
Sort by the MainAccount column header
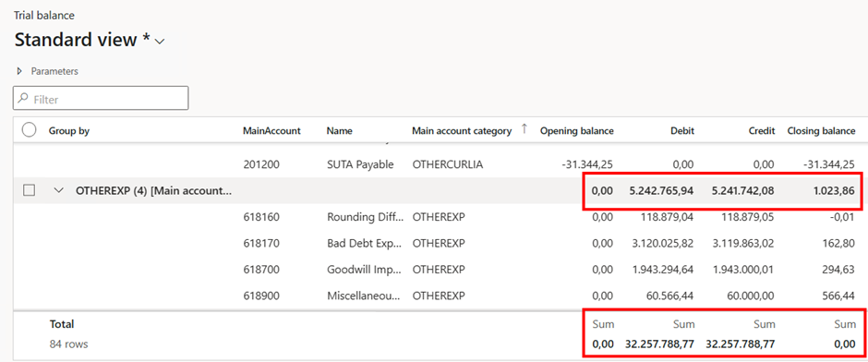(271, 131)
